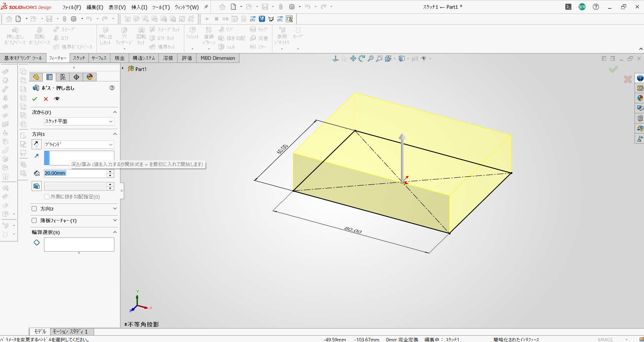644x342 pixels.
Task: Switch to the サーフェス ribbon tab
Action: point(99,58)
